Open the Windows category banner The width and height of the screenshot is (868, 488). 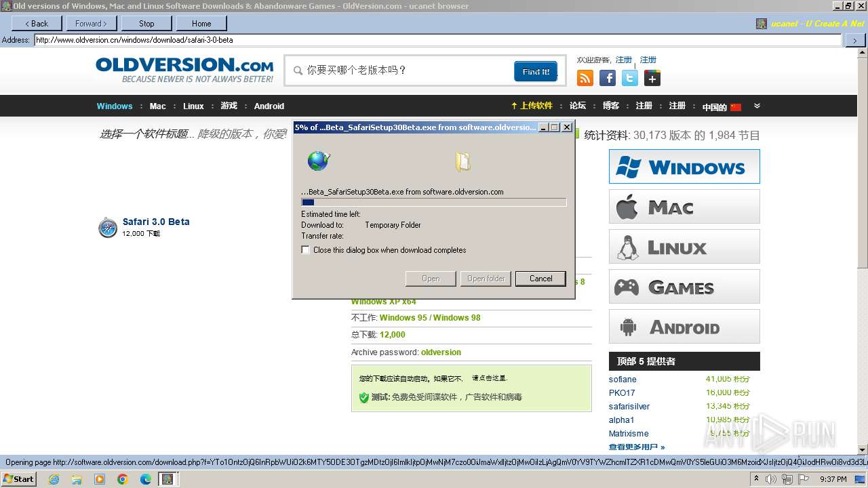coord(684,167)
